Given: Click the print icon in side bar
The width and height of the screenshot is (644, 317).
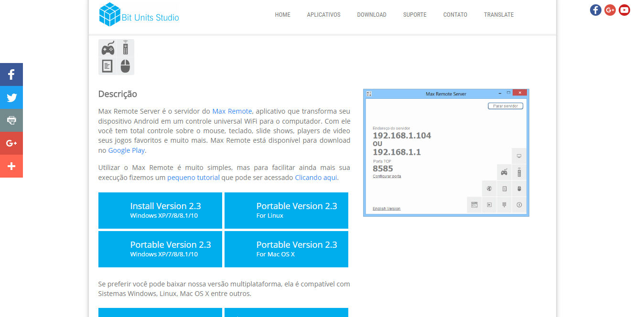Looking at the screenshot, I should [x=11, y=120].
